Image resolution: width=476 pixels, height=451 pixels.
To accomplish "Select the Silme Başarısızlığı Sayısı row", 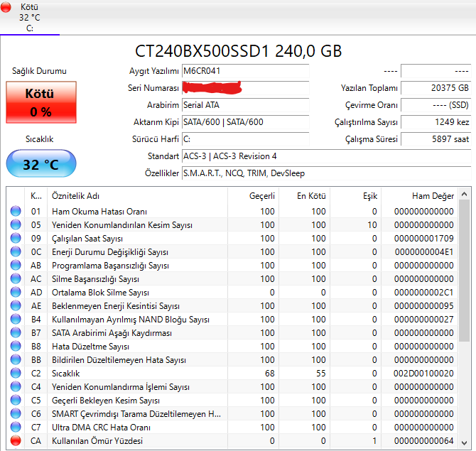I will pos(232,279).
